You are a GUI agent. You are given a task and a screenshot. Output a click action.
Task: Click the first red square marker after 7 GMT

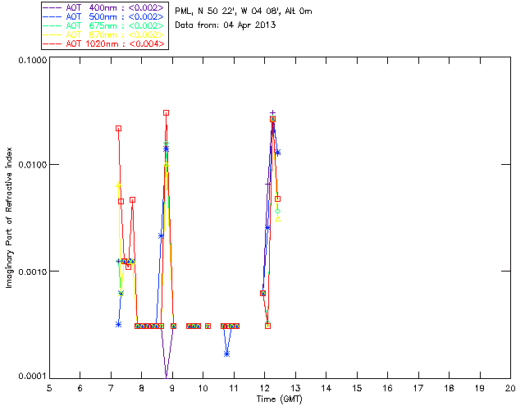coord(118,128)
